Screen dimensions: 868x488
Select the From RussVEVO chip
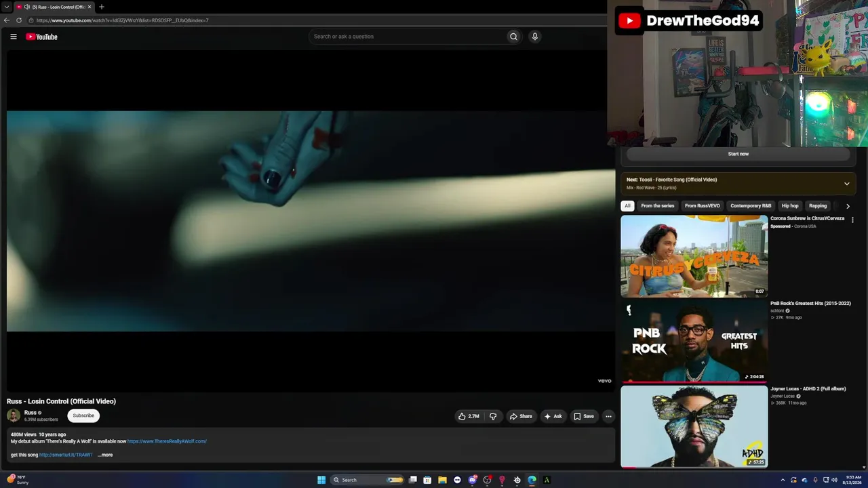702,206
